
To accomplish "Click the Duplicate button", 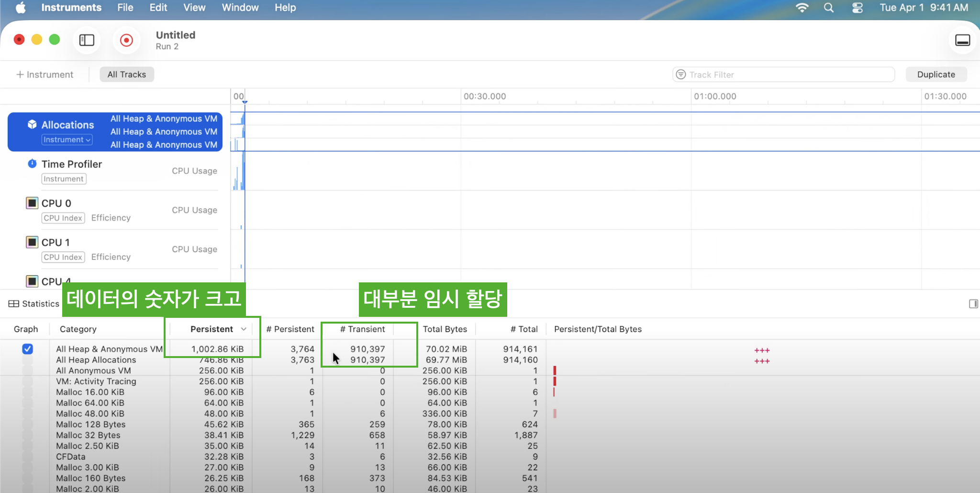I will coord(936,75).
